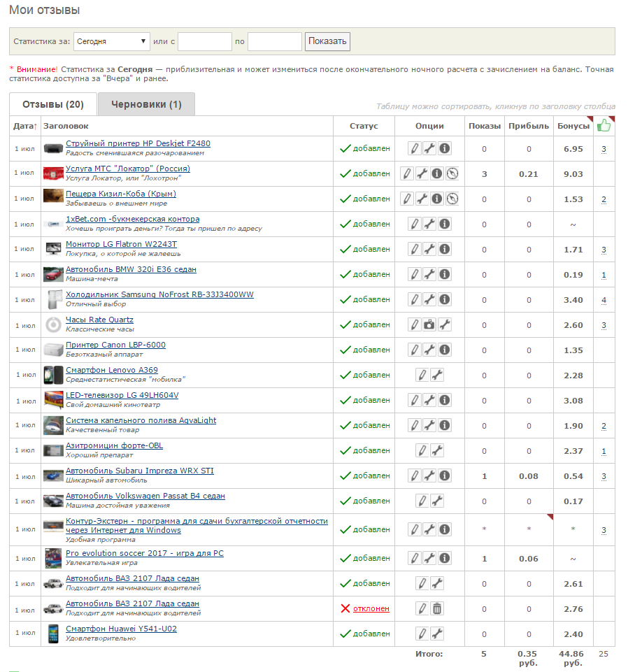View likes count for Контур-Экстерн review
The image size is (635, 672).
point(604,530)
